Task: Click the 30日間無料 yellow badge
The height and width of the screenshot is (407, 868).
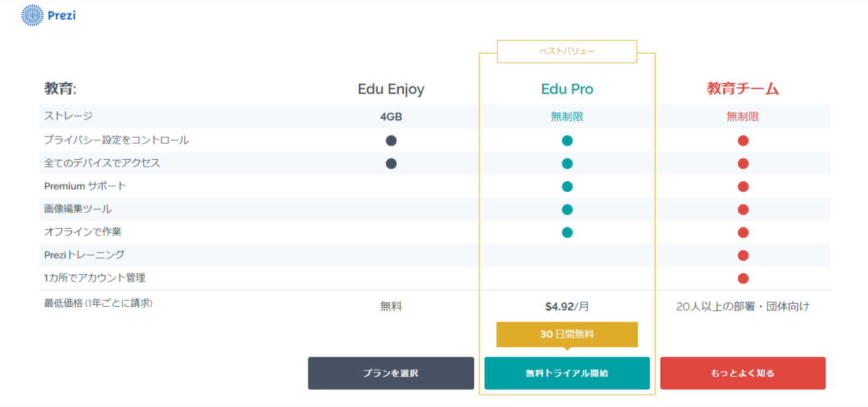Action: coord(567,334)
